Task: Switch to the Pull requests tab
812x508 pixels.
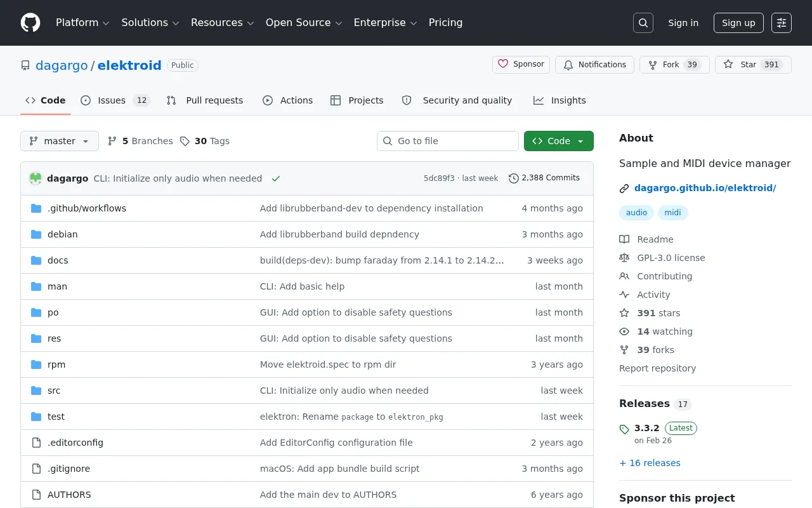Action: (205, 100)
